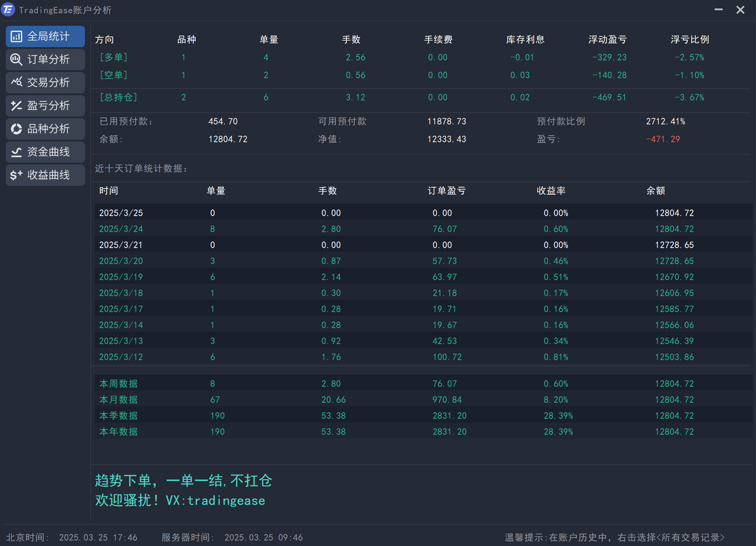Click the profit-loss plus/minus icon
This screenshot has height=546, width=756.
click(x=17, y=106)
